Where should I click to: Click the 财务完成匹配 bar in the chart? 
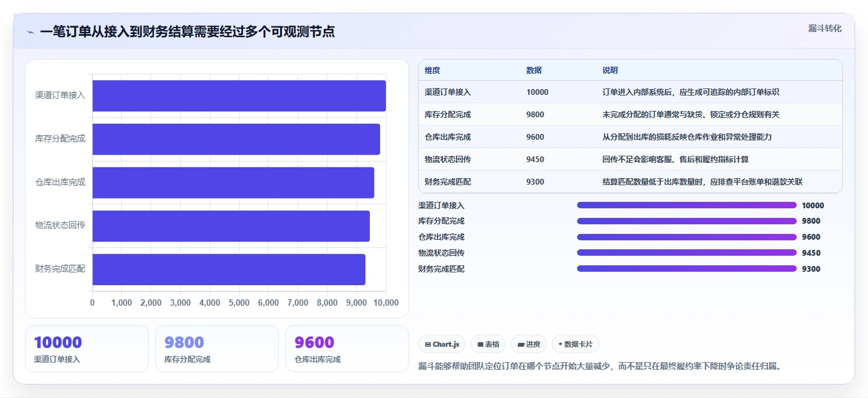pos(229,269)
